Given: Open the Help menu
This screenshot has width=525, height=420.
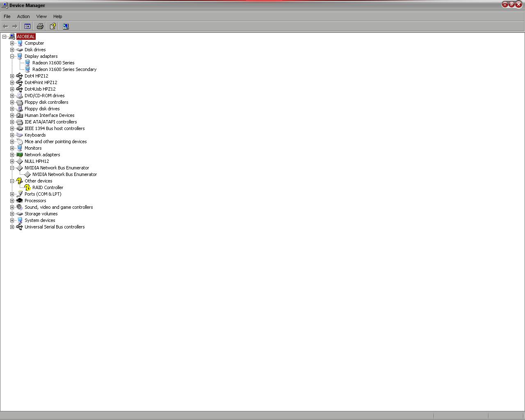Looking at the screenshot, I should [57, 16].
